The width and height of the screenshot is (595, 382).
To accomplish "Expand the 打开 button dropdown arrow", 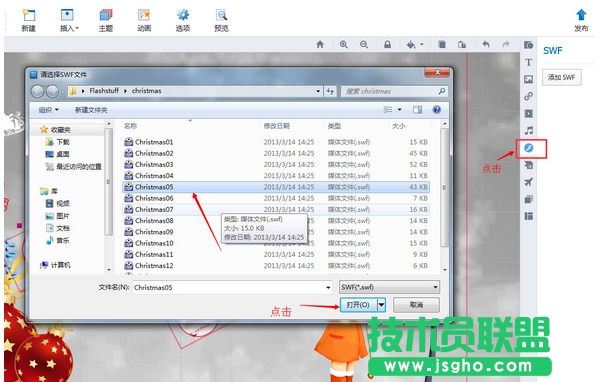I will [381, 305].
